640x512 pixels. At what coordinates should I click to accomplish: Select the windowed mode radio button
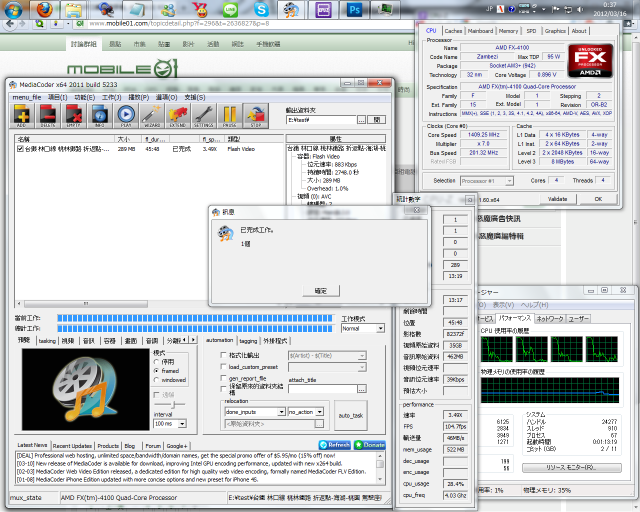156,380
